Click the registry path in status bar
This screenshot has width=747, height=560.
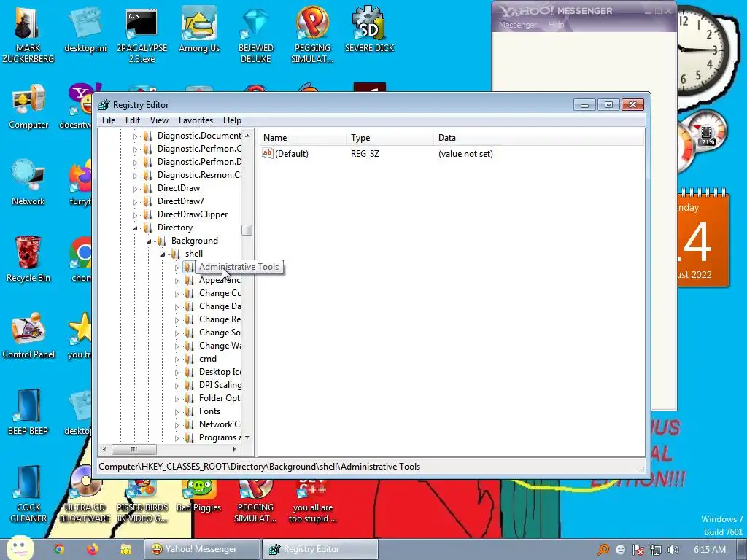pos(259,467)
